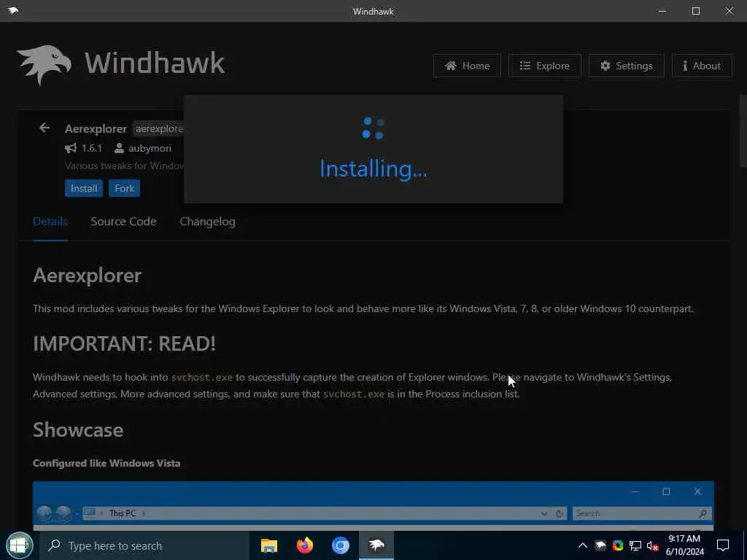Click the Installing... progress text
This screenshot has height=560, width=747.
click(373, 168)
